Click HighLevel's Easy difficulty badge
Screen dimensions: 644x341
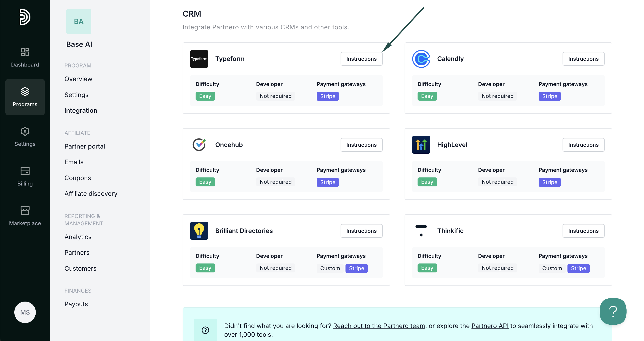427,182
